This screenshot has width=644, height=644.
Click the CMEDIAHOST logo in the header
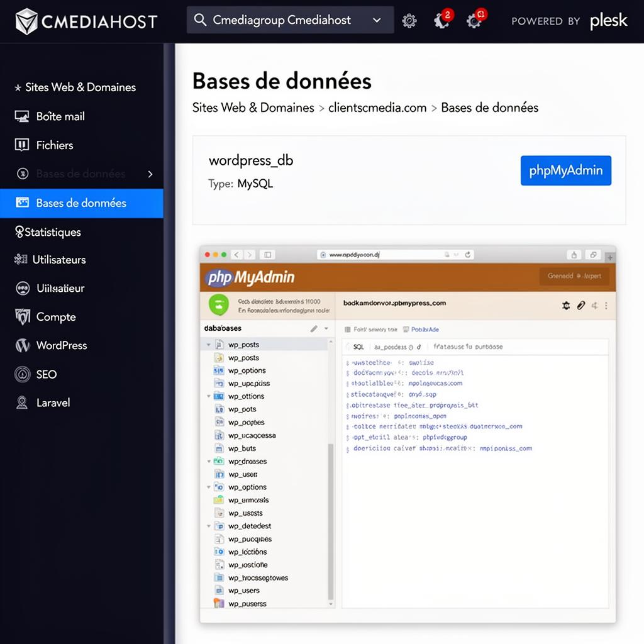click(x=86, y=21)
